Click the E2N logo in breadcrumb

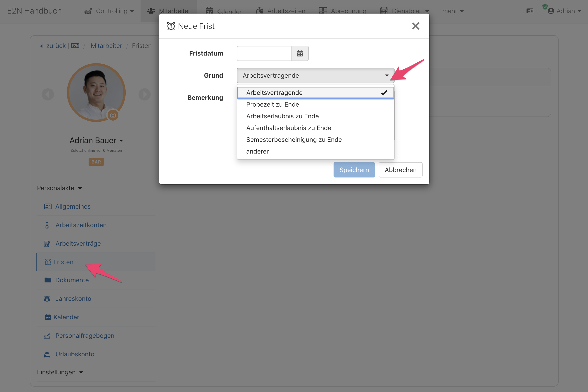click(x=75, y=46)
